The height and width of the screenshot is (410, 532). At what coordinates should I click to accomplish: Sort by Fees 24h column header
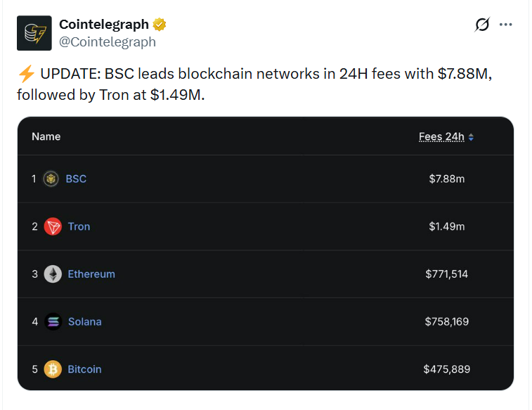point(441,136)
